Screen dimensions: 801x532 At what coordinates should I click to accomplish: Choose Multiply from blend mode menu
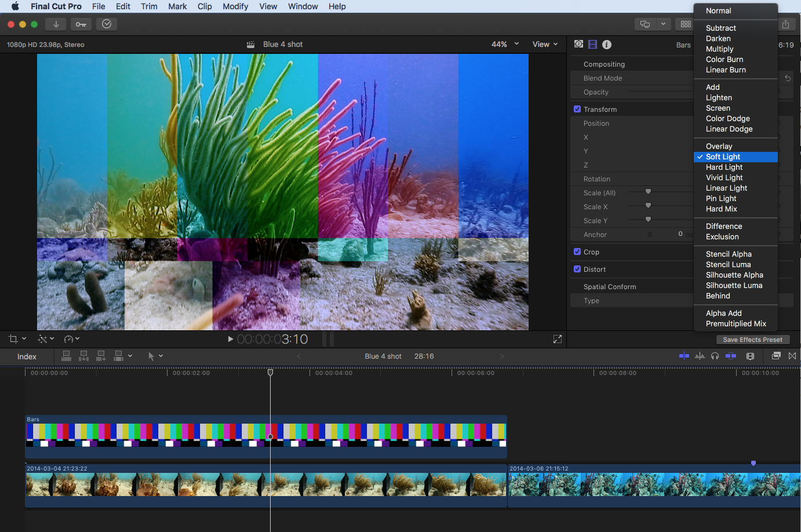(x=720, y=49)
